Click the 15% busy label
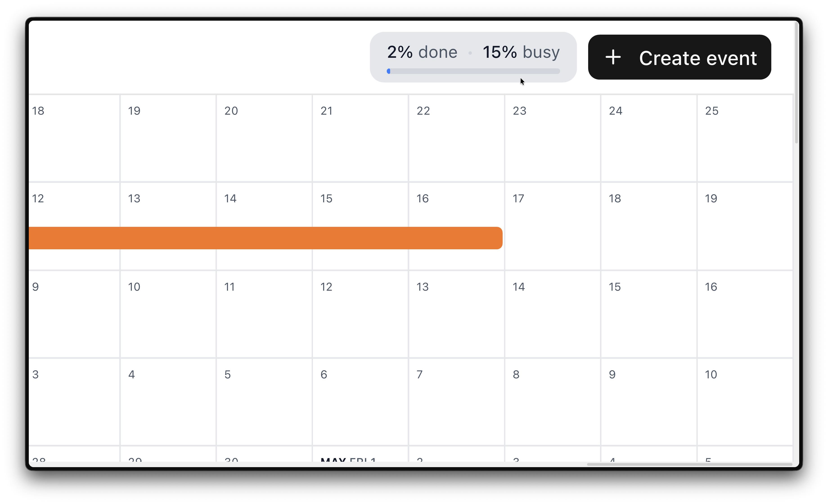 pyautogui.click(x=520, y=52)
